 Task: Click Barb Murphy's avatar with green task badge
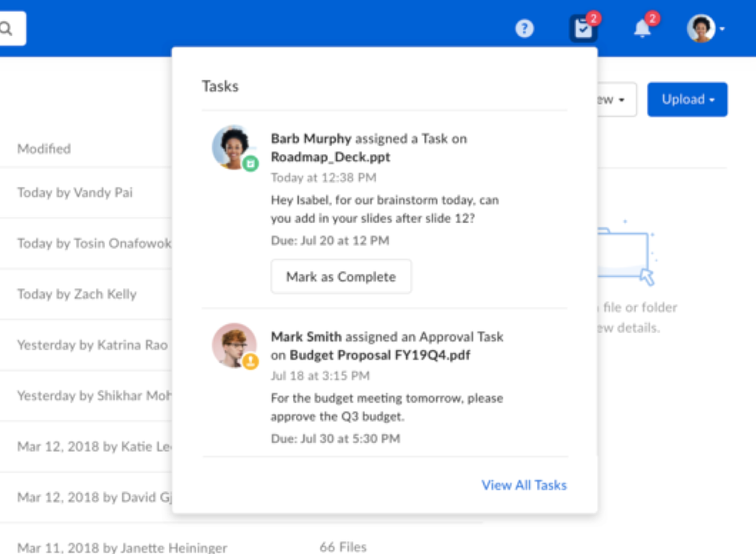(235, 147)
